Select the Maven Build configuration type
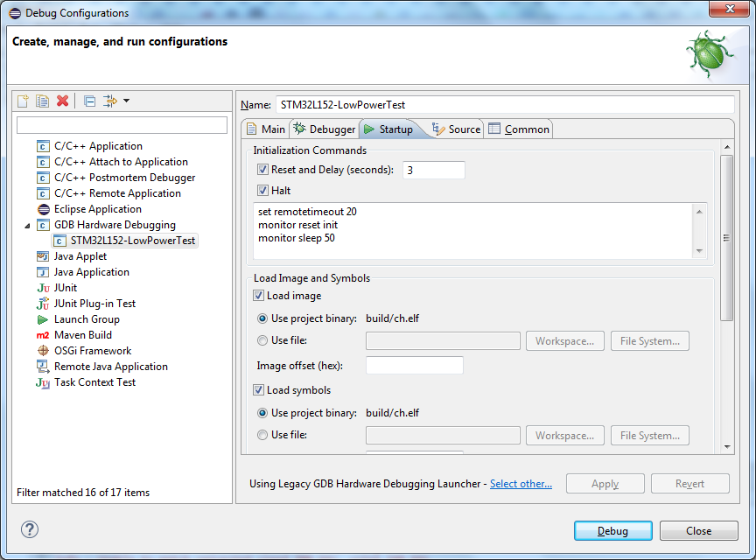The height and width of the screenshot is (560, 756). pyautogui.click(x=82, y=335)
